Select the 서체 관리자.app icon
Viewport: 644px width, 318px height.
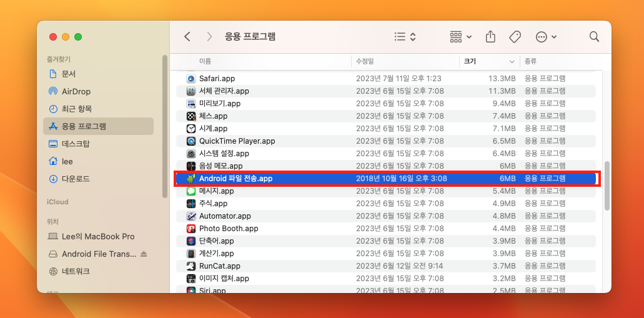point(191,91)
